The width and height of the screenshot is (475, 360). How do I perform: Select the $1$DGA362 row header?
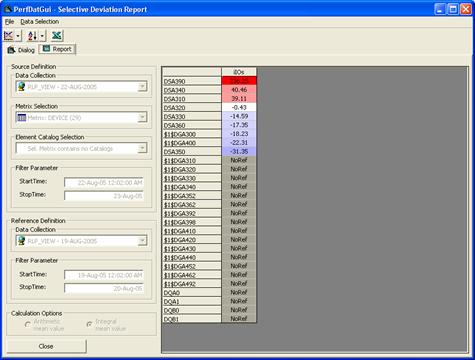pos(192,205)
